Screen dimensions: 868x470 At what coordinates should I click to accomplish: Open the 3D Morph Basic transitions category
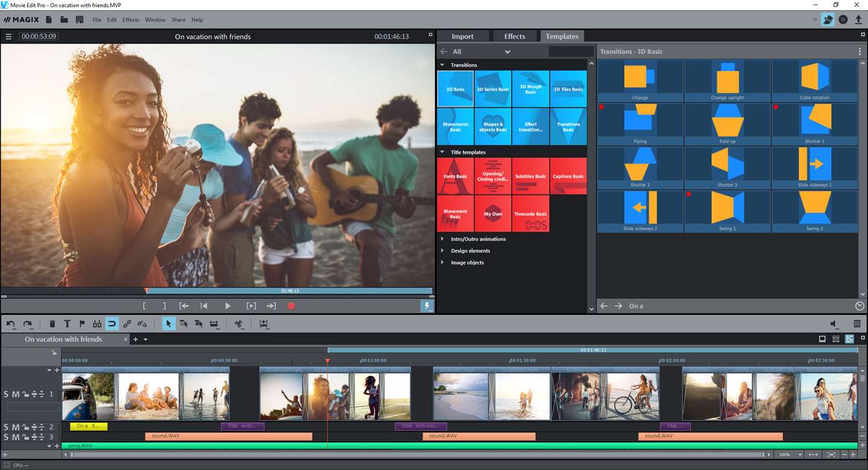[530, 89]
